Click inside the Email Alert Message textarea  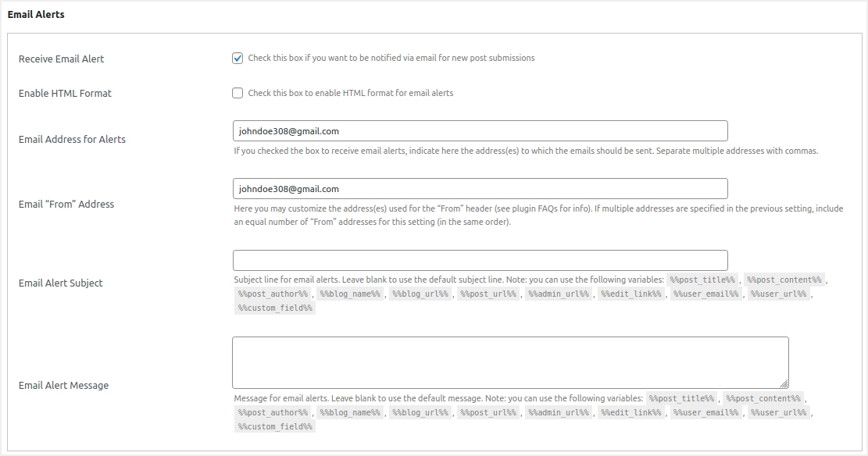(x=509, y=362)
